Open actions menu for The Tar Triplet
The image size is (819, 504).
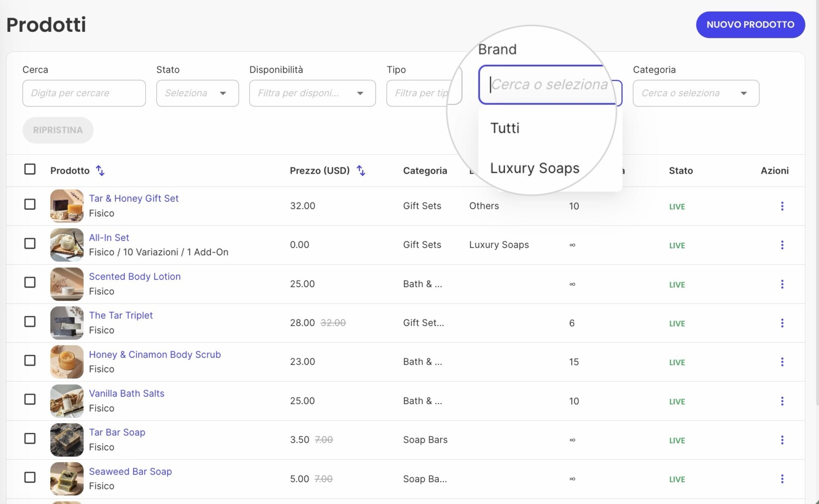(782, 323)
